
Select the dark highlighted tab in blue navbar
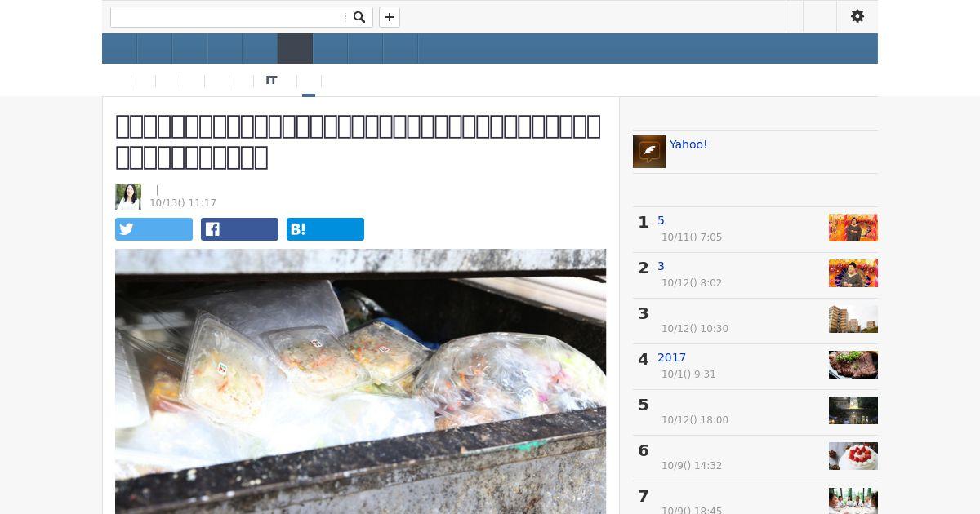pos(295,49)
